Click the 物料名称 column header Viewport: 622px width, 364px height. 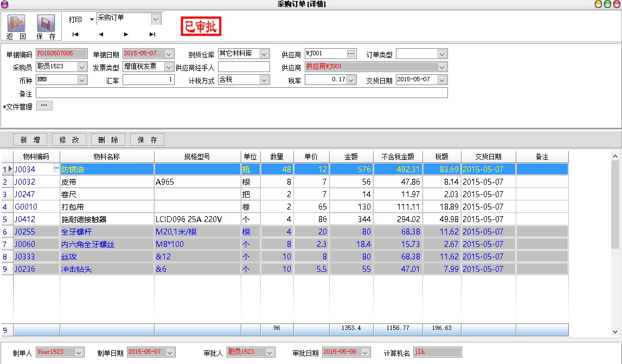(107, 157)
